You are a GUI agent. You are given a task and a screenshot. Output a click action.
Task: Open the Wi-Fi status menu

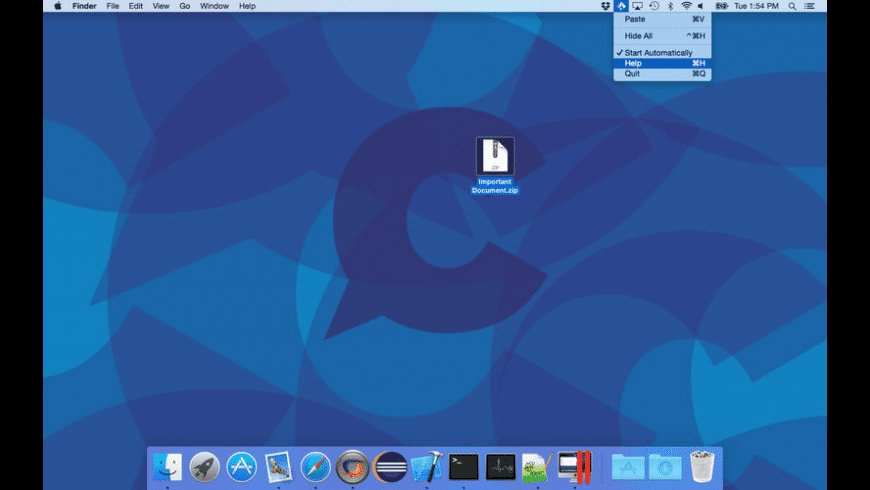686,6
